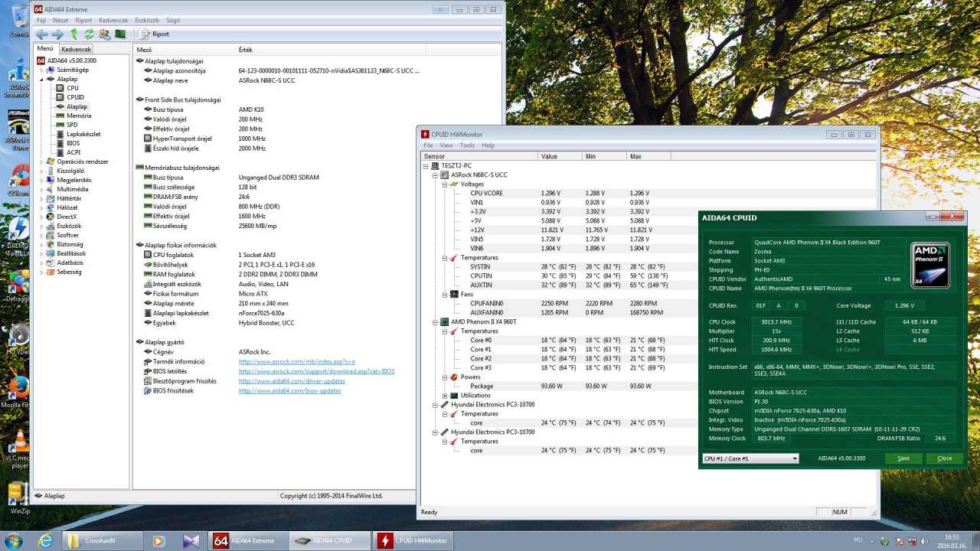Screen dimensions: 980x551
Task: Click the Mező column header
Action: pyautogui.click(x=184, y=50)
